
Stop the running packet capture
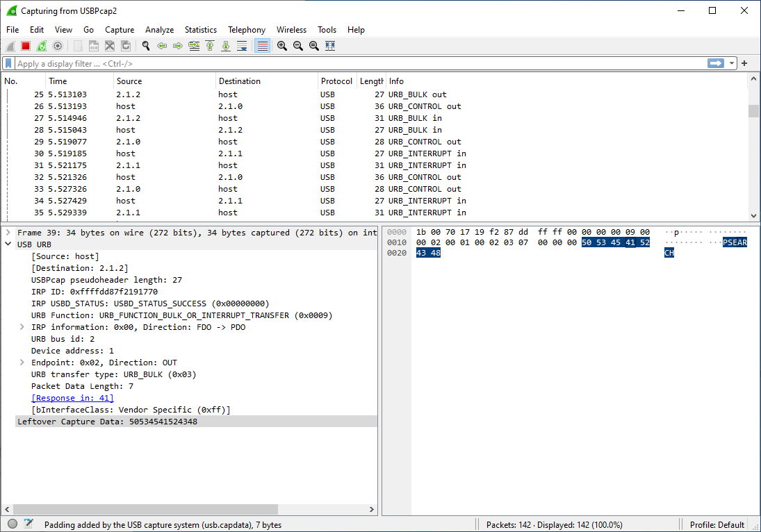point(26,46)
